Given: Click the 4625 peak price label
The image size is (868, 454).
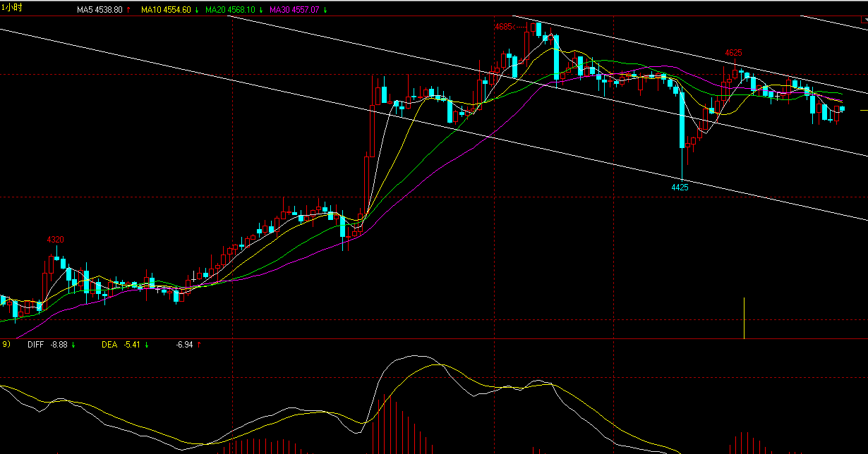Looking at the screenshot, I should (733, 53).
